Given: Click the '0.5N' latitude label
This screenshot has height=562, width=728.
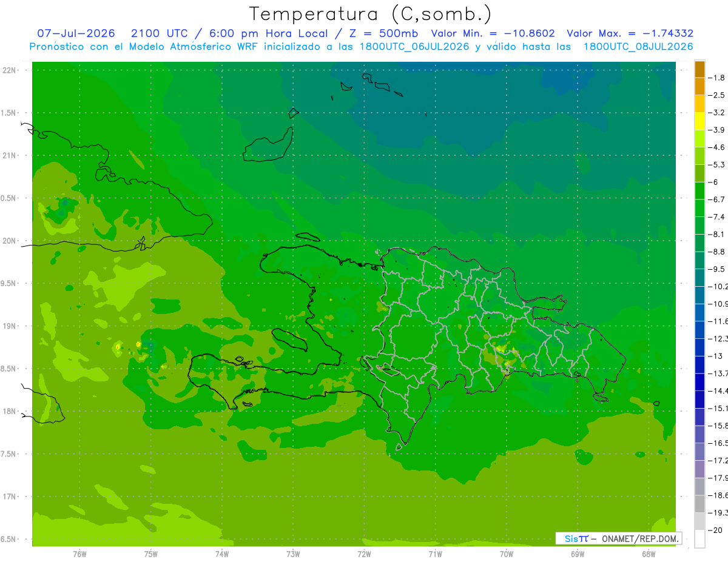Looking at the screenshot, I should 9,198.
